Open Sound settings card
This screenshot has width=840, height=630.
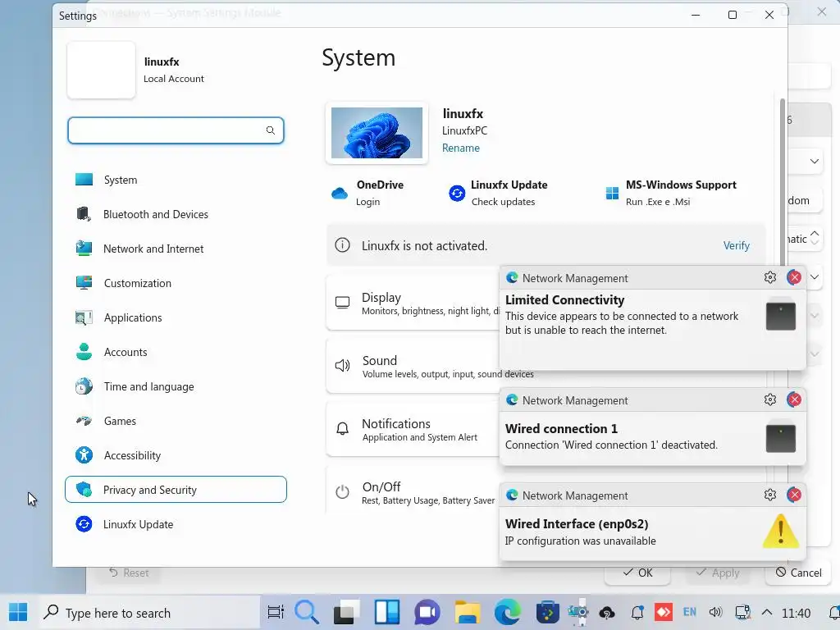(x=413, y=366)
